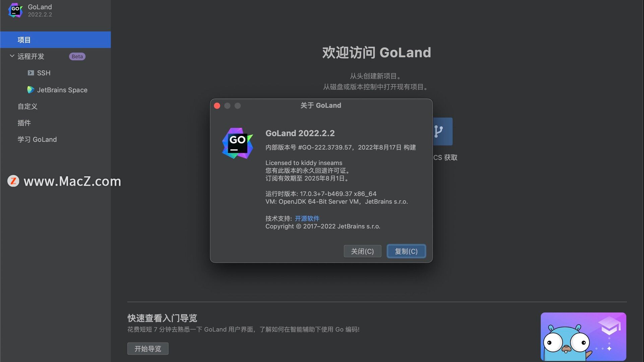Click the 开始导览 button
Viewport: 644px width, 362px height.
(x=148, y=349)
